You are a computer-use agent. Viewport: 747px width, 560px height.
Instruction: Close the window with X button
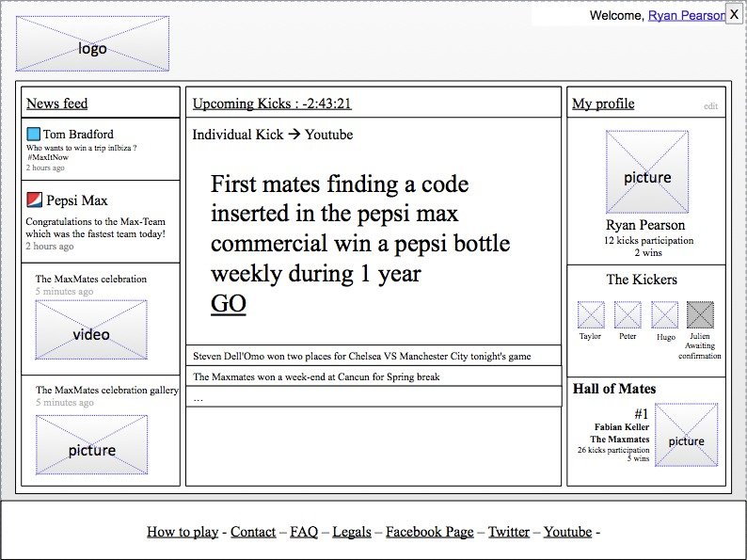coord(735,13)
